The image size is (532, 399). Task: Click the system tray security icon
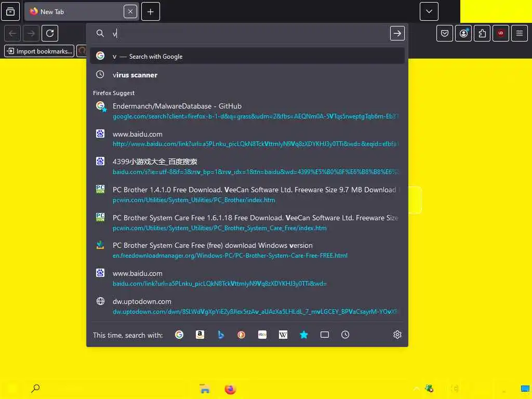point(429,389)
